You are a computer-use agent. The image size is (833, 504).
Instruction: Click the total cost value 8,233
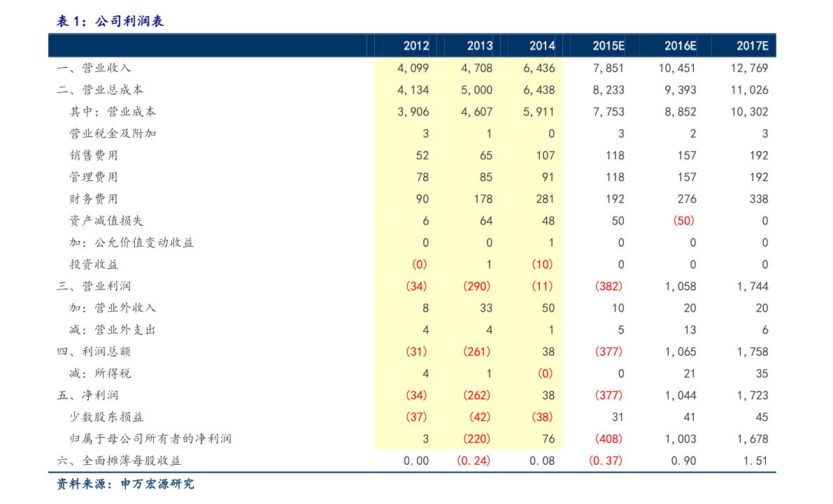tap(608, 89)
